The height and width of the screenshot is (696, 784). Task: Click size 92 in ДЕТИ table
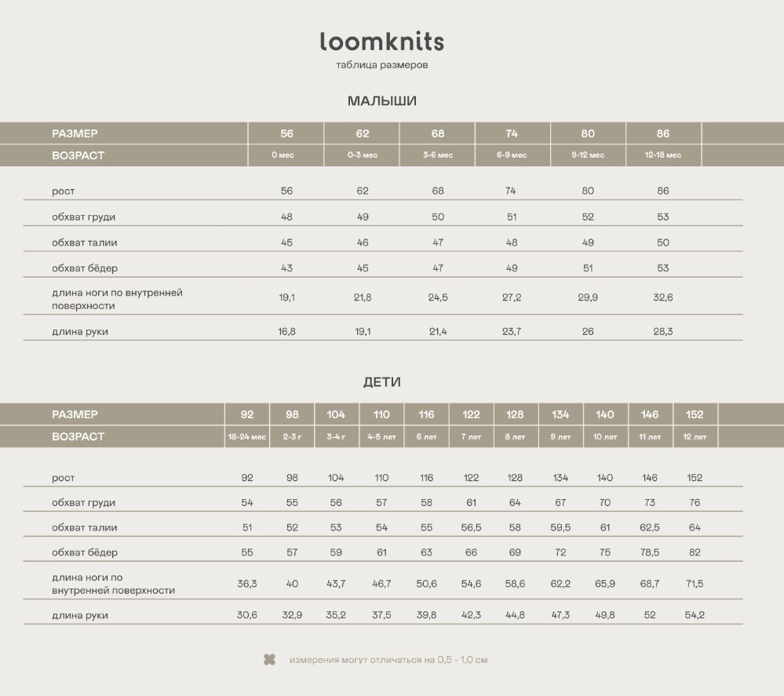[247, 414]
